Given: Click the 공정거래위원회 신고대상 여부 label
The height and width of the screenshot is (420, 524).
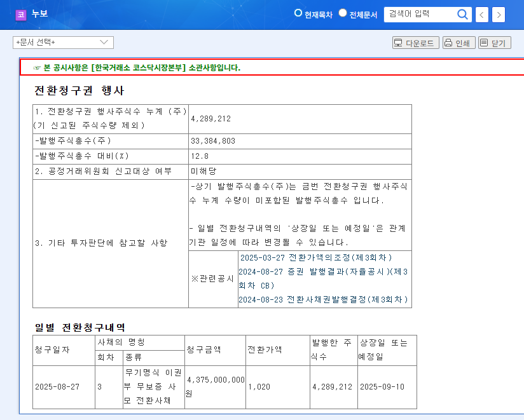Looking at the screenshot, I should click(x=103, y=172).
